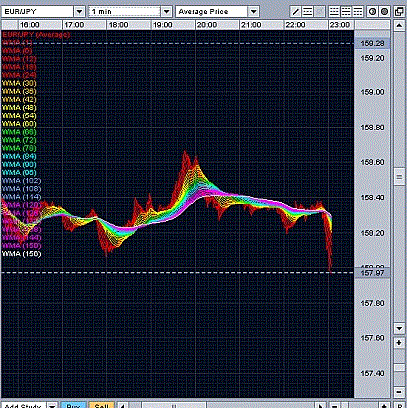Click the 158.40 price axis label
Screen dimensions: 410x408
coord(372,198)
